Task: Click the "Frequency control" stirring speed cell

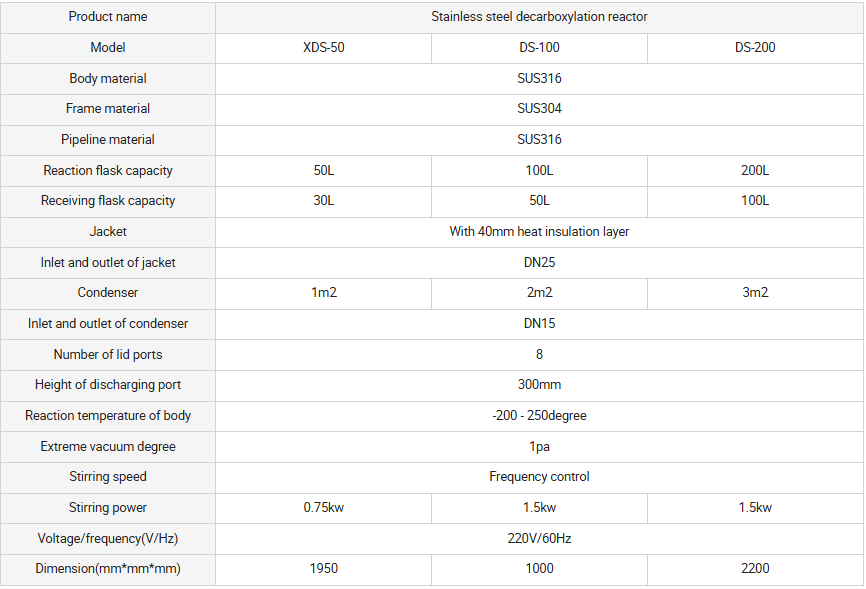Action: click(539, 476)
